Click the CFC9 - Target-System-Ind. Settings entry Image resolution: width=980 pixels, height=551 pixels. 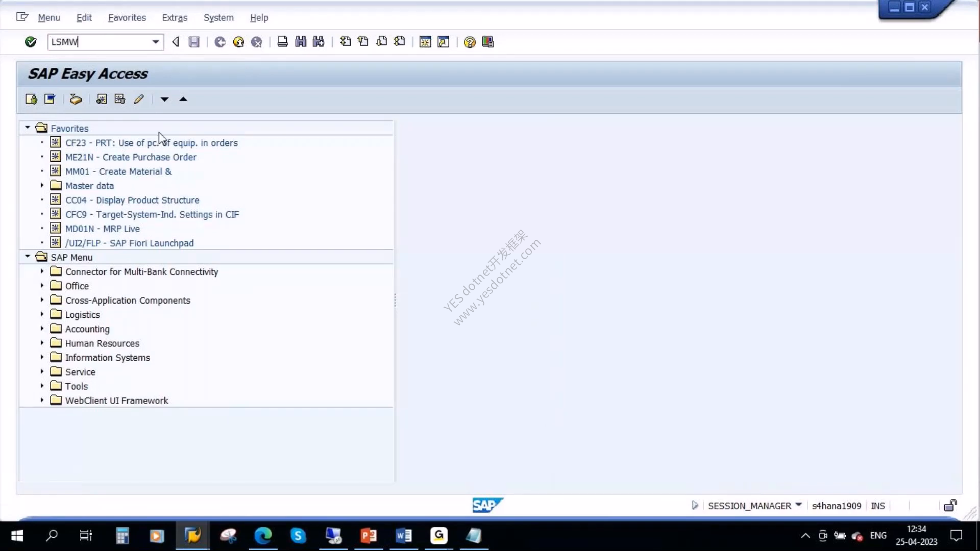152,214
